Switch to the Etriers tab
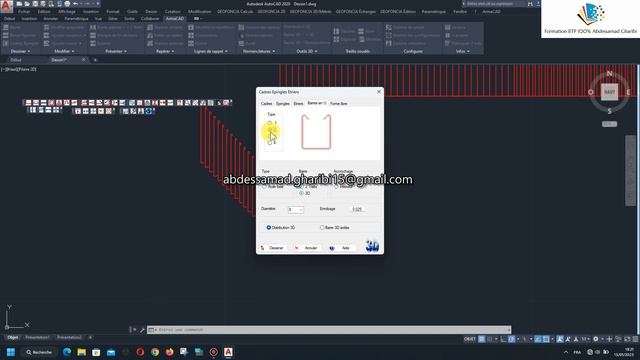Image resolution: width=640 pixels, height=360 pixels. pos(298,104)
